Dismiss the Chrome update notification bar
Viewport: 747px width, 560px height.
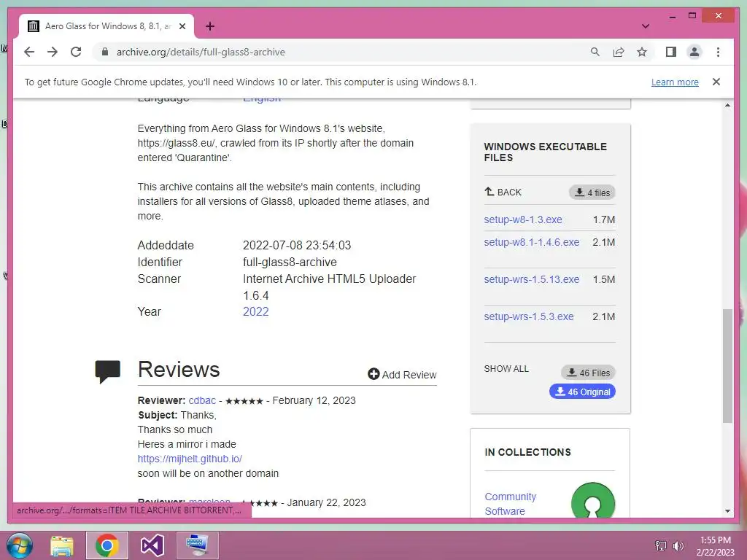(x=716, y=82)
